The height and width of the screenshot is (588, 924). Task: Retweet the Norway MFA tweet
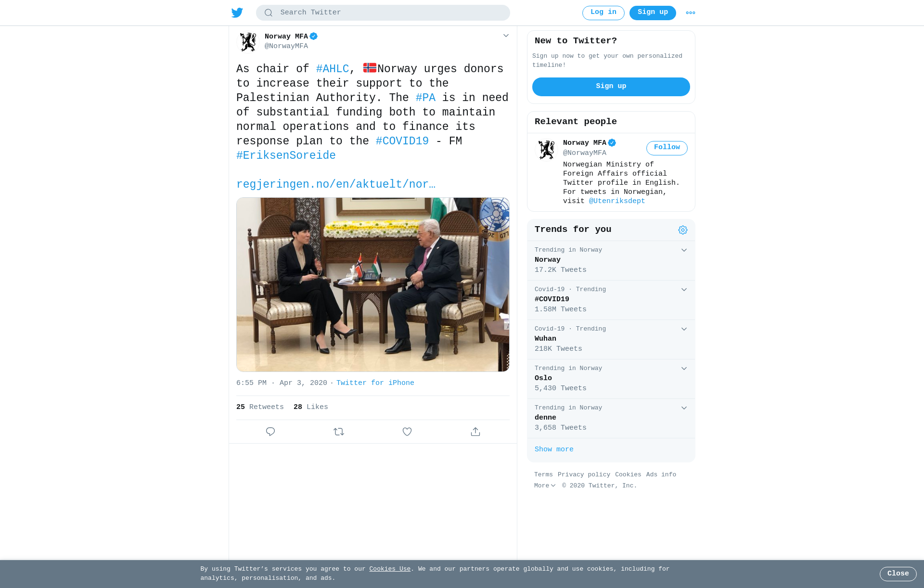[339, 432]
